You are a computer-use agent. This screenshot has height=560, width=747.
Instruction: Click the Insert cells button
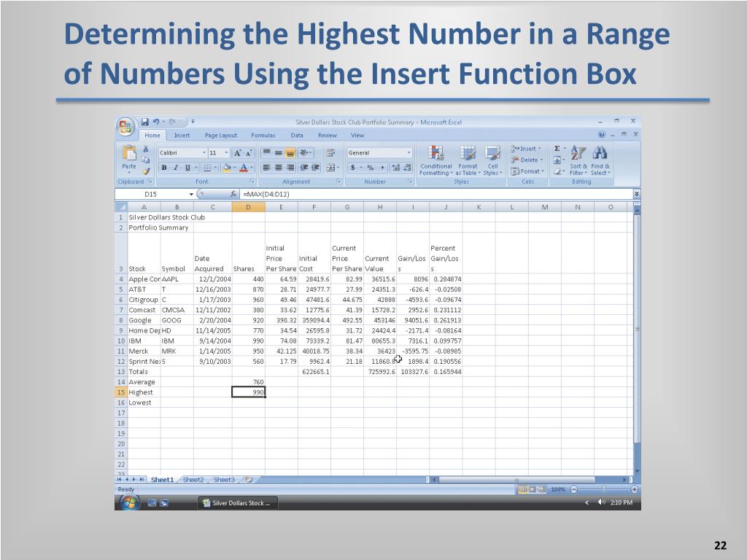[526, 149]
